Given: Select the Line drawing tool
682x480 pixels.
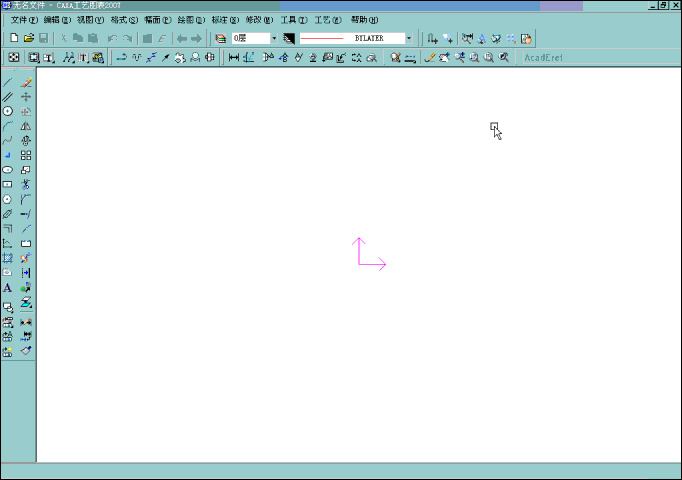Looking at the screenshot, I should 8,82.
